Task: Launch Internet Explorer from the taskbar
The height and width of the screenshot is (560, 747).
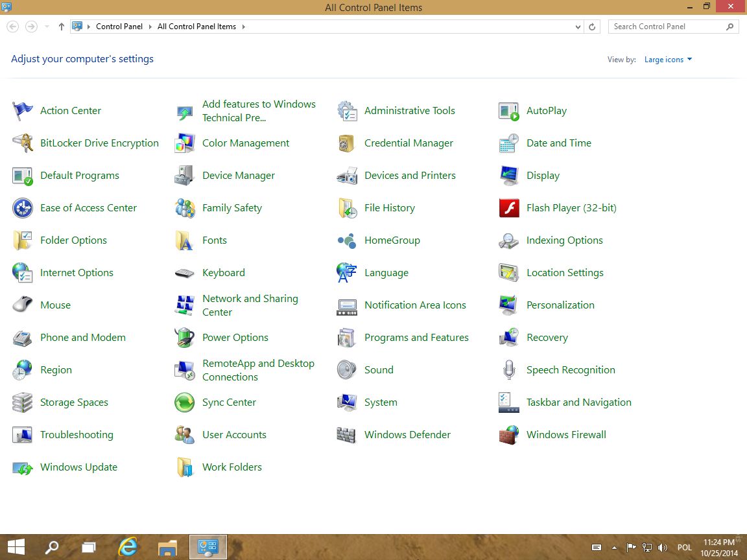Action: click(x=127, y=547)
